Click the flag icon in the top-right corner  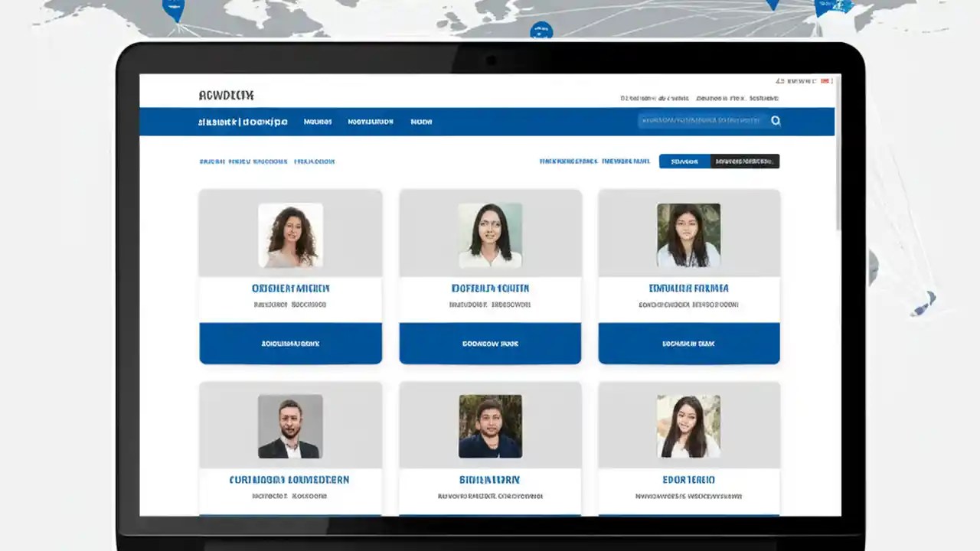(x=825, y=80)
